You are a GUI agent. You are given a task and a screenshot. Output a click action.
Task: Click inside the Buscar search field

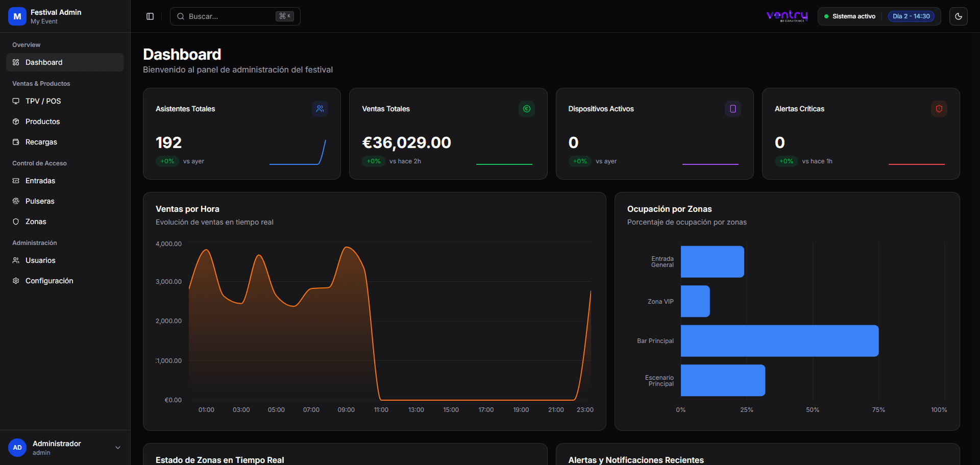pyautogui.click(x=219, y=16)
